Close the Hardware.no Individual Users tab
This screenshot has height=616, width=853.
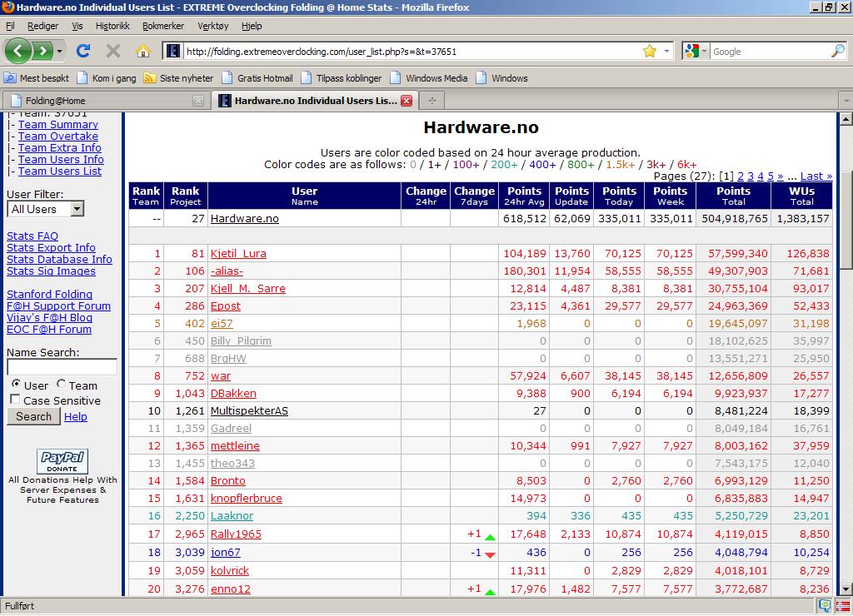pyautogui.click(x=407, y=101)
